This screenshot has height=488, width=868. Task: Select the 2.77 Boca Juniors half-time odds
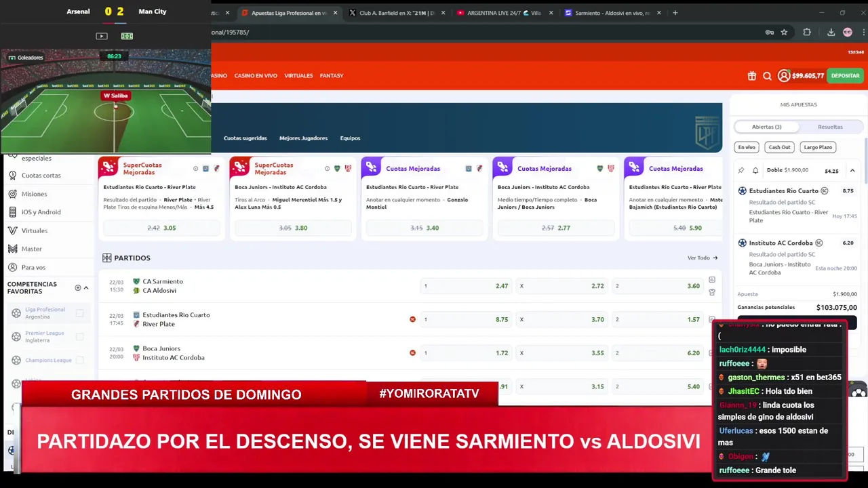[556, 228]
